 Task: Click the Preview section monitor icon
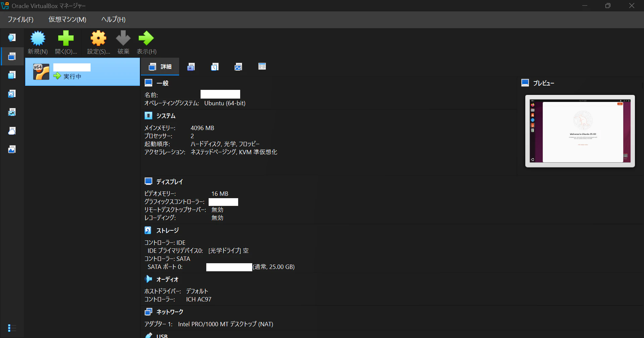pos(525,82)
